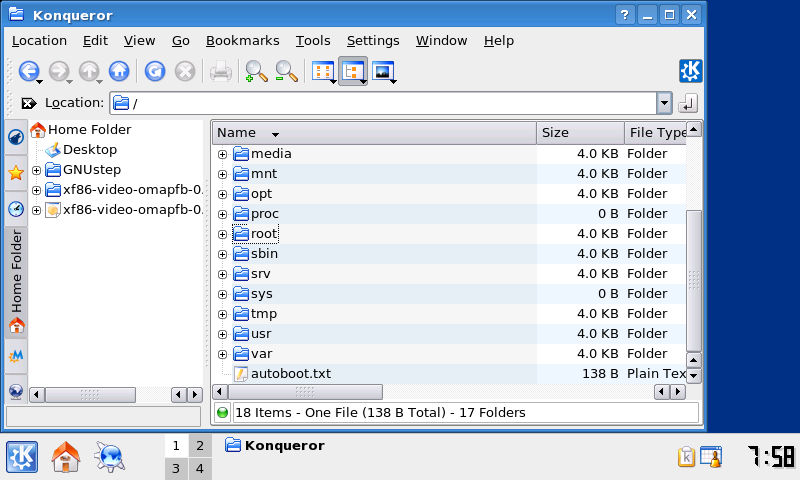Image resolution: width=800 pixels, height=480 pixels.
Task: Open the History clock sidebar tab
Action: click(x=16, y=209)
